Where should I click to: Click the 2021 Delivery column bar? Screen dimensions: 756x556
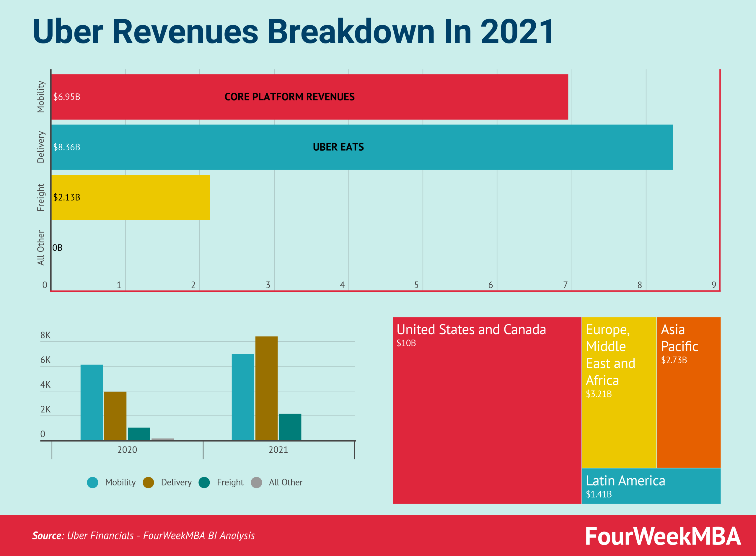coord(266,388)
